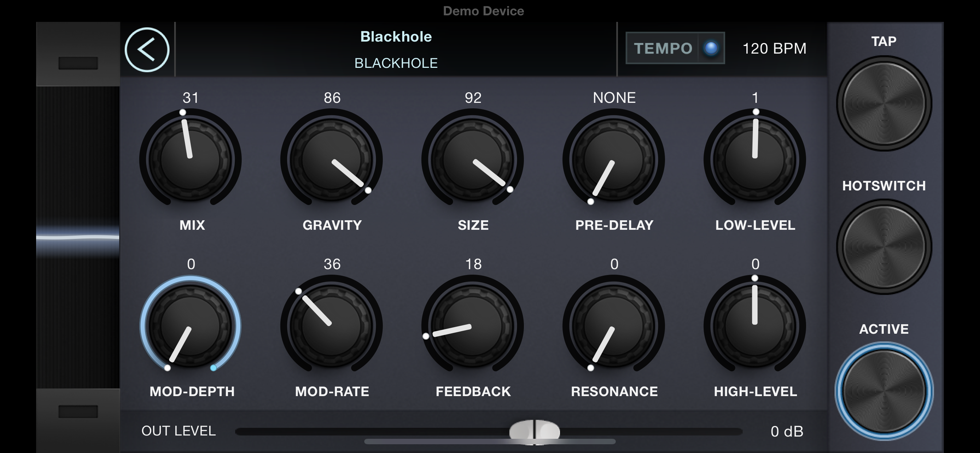Click the expression ribbon strip
This screenshot has height=453, width=980.
pyautogui.click(x=78, y=237)
